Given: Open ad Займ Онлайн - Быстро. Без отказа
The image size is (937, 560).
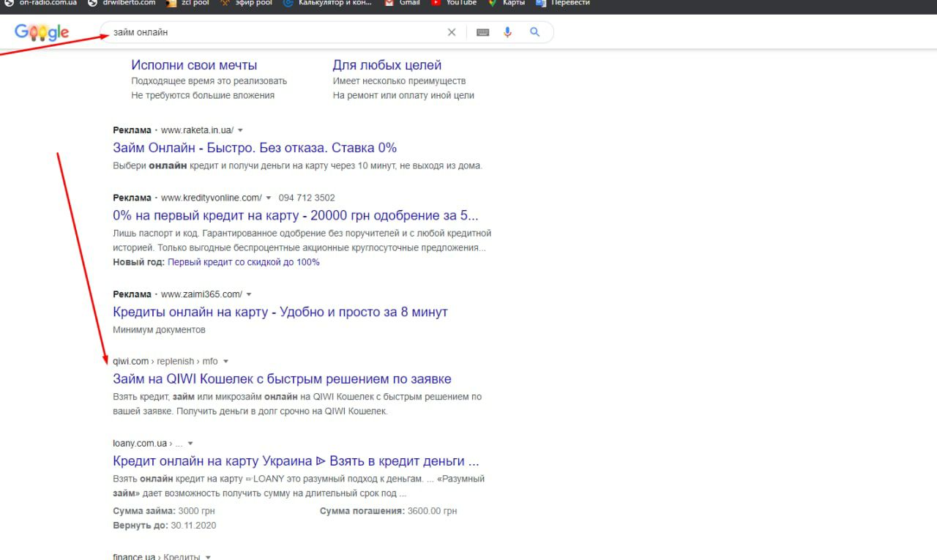Looking at the screenshot, I should point(255,148).
